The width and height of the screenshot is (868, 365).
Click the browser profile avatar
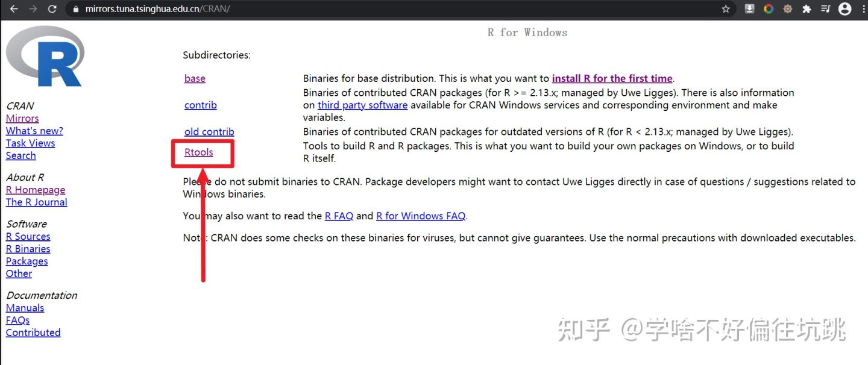[x=844, y=8]
